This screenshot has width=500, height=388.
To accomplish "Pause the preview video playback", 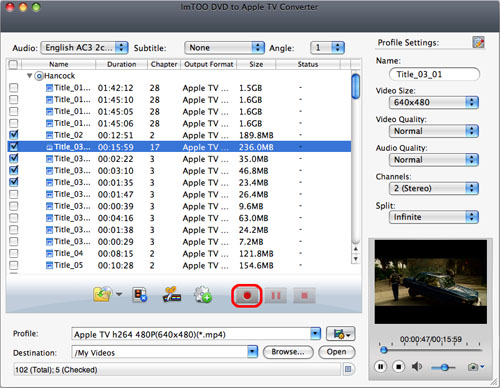I will [380, 367].
